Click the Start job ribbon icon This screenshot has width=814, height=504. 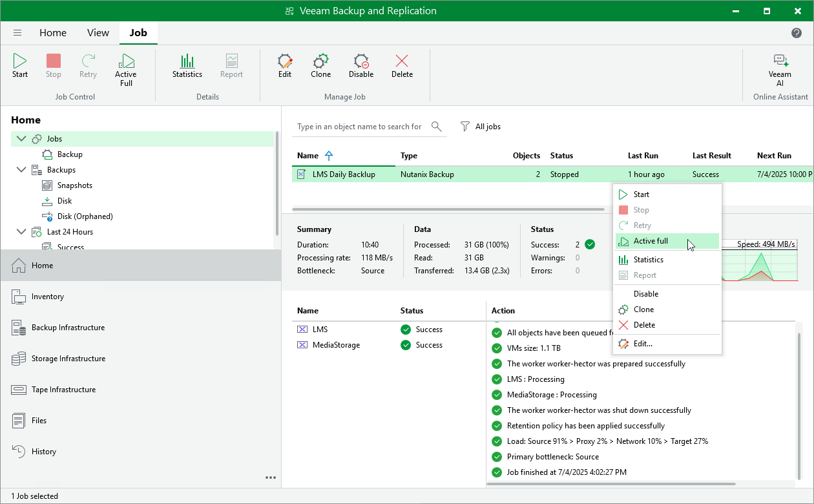pyautogui.click(x=20, y=66)
